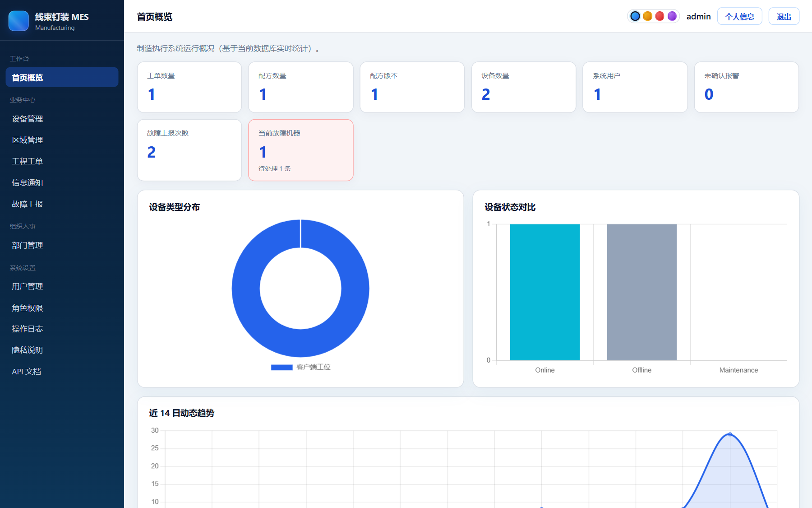Open 部门管理 in the sidebar
Image resolution: width=812 pixels, height=508 pixels.
point(62,245)
